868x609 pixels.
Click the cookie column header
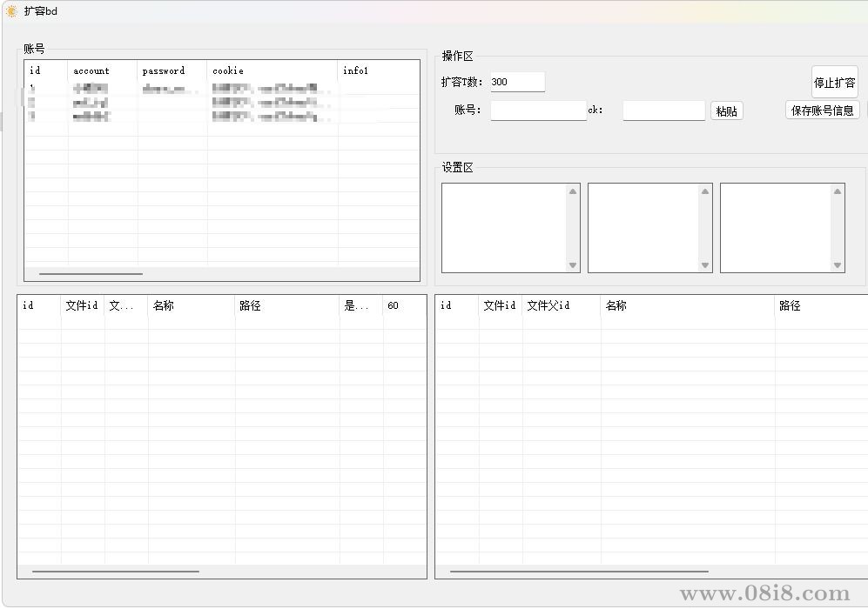coord(272,70)
